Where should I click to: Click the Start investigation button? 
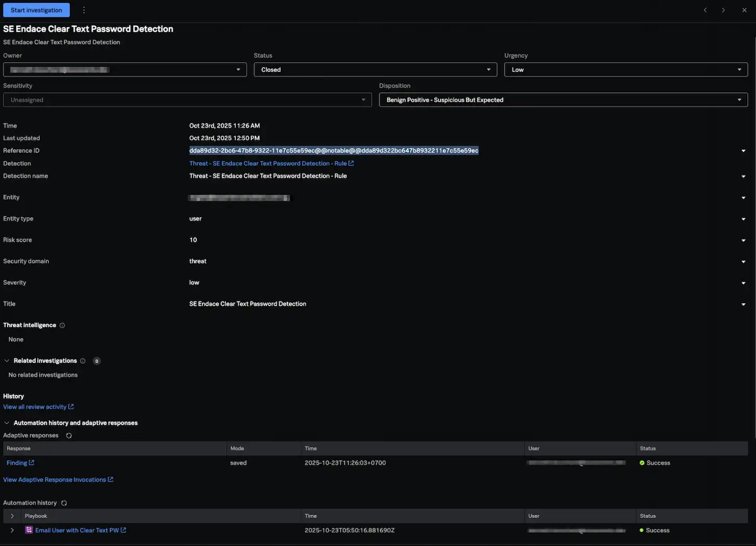tap(36, 9)
